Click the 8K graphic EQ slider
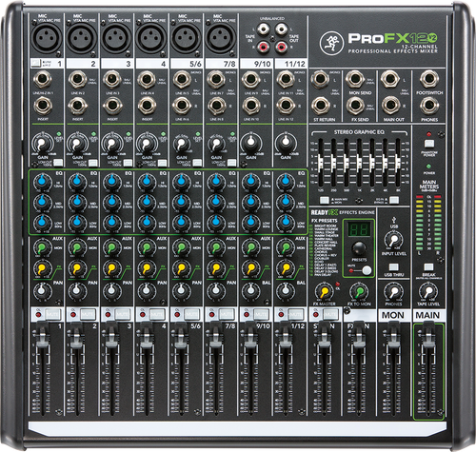476x452 pixels. [x=397, y=163]
